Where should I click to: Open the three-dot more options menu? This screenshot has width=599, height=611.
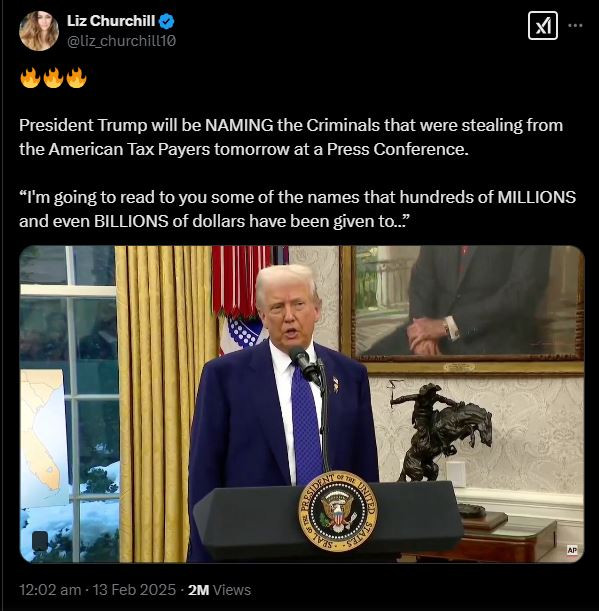575,26
